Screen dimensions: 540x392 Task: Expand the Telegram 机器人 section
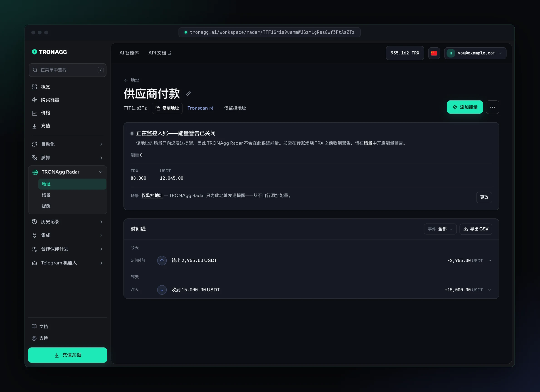point(68,263)
